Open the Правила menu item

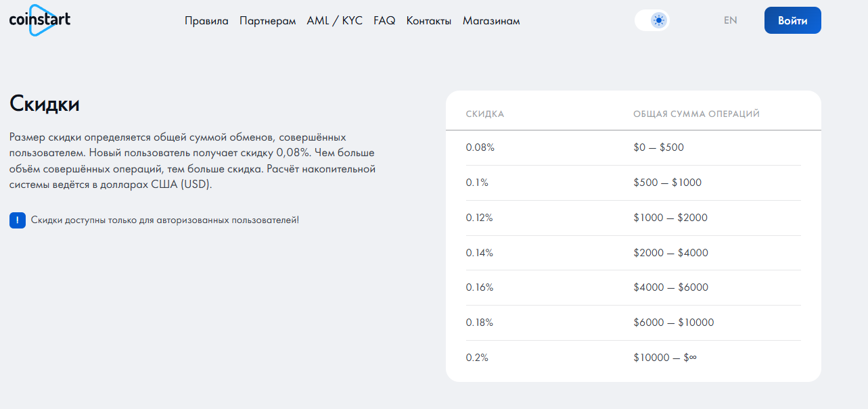pyautogui.click(x=206, y=21)
